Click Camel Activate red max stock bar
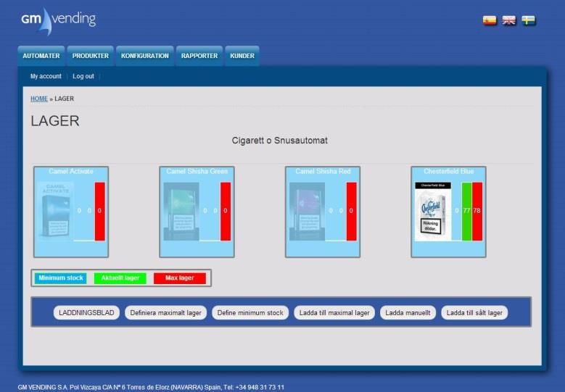Viewport: 565px width, 392px height. 100,212
